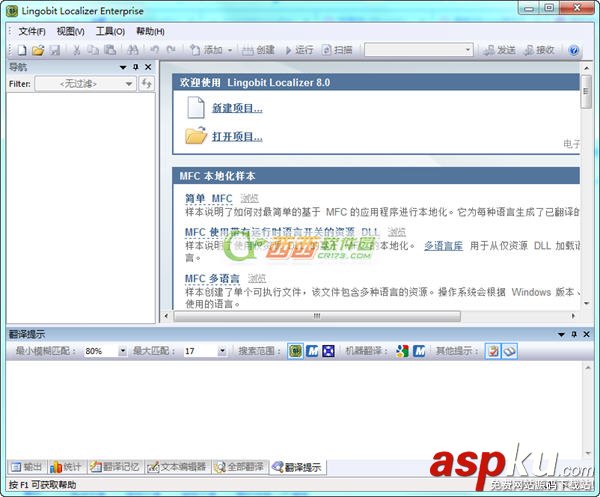
Task: Open the 最小模糊匹配 80% dropdown
Action: [122, 351]
